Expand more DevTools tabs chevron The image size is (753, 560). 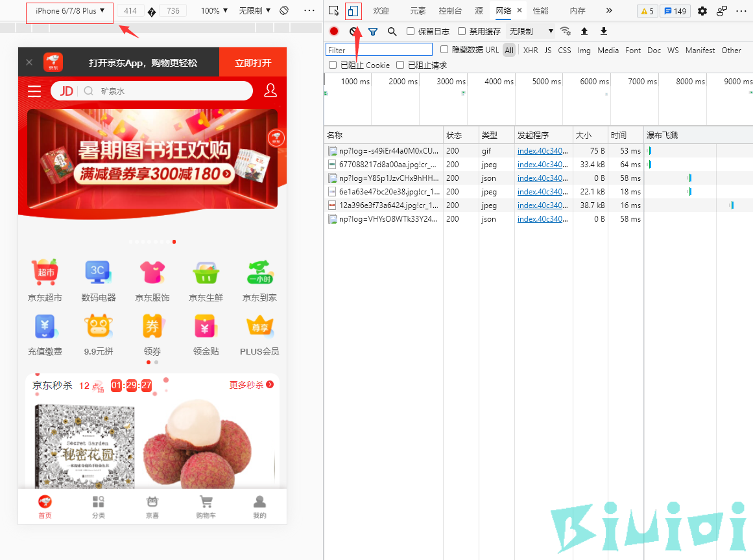(x=609, y=10)
